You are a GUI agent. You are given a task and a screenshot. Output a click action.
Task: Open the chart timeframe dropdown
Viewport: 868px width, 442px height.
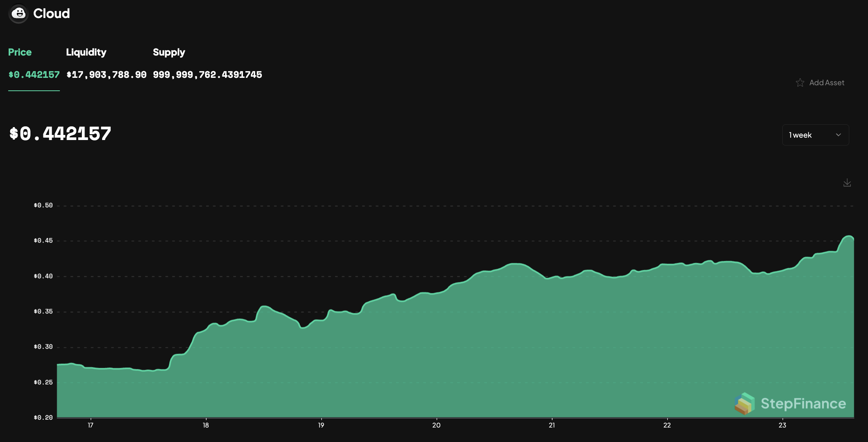pos(815,135)
